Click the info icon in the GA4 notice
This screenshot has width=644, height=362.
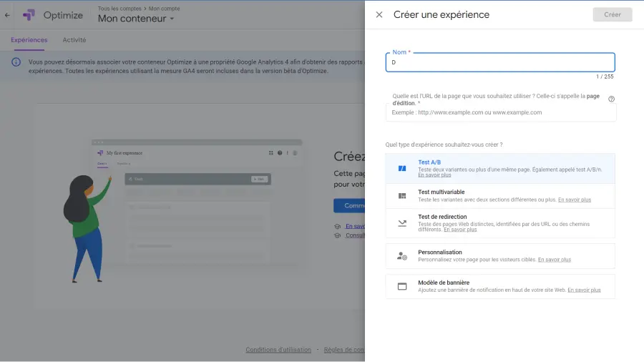(16, 62)
